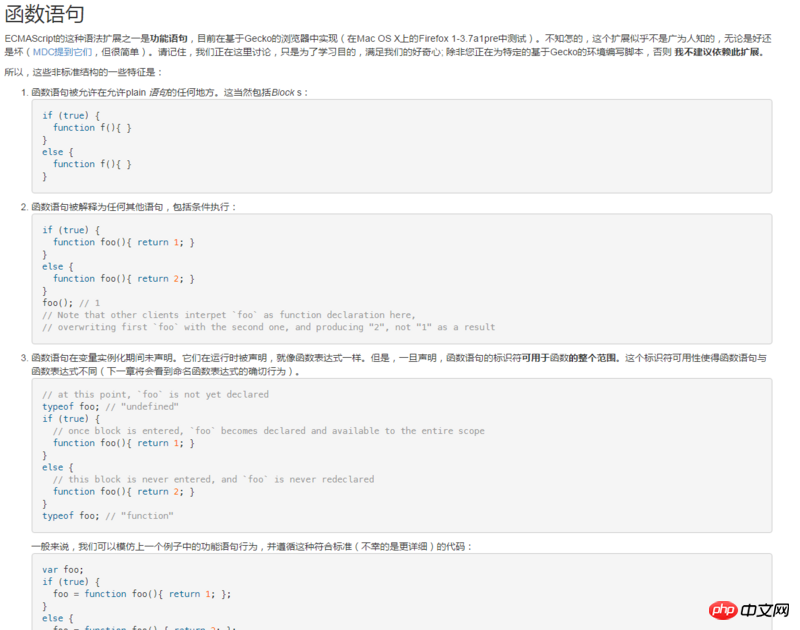Click the bold phrase 可用于函数的整个范围
The image size is (800, 630).
[570, 358]
